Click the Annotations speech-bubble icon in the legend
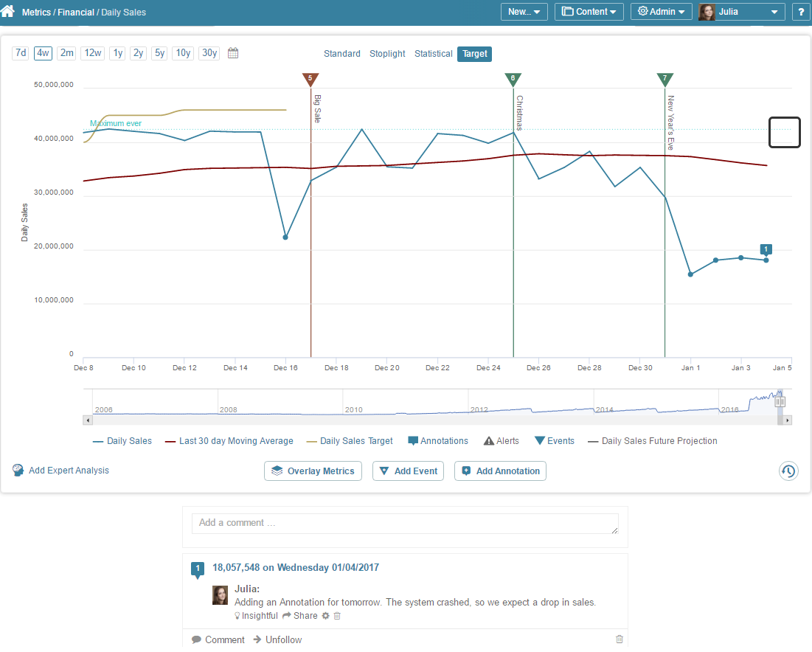812x652 pixels. [x=413, y=440]
